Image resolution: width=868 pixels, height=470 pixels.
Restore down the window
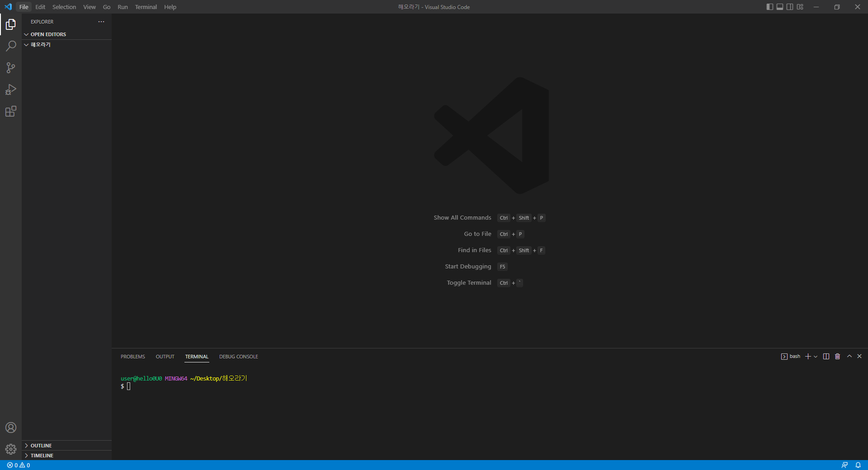tap(837, 7)
